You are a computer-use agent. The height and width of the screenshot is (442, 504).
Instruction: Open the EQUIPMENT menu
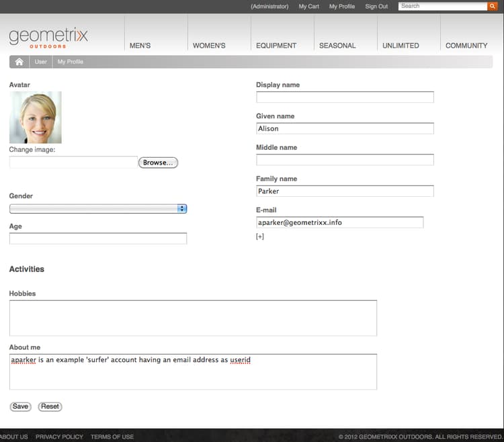pos(276,46)
